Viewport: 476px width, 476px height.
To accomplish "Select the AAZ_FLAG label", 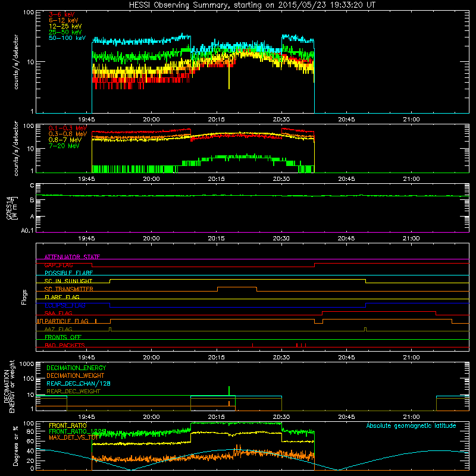I will [58, 330].
